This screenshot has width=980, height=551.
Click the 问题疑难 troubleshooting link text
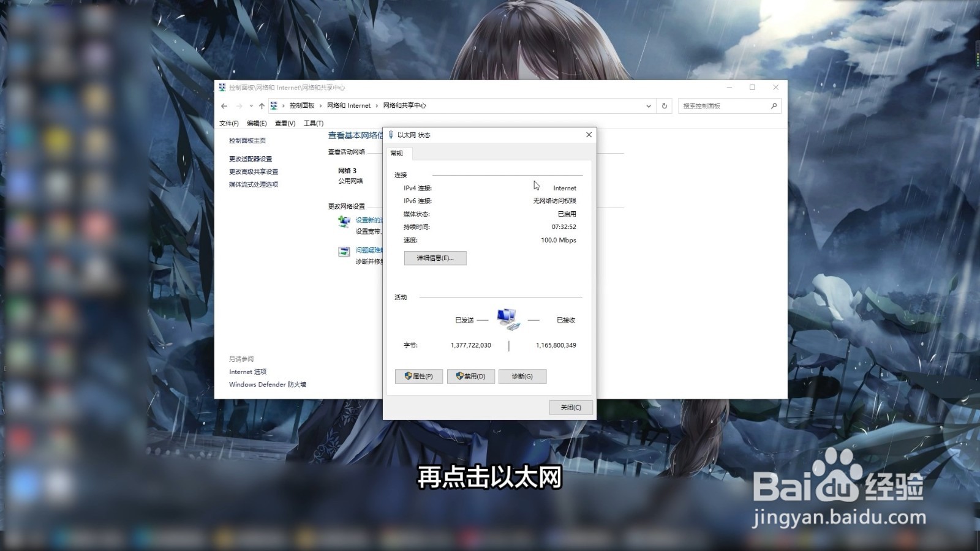(x=369, y=250)
